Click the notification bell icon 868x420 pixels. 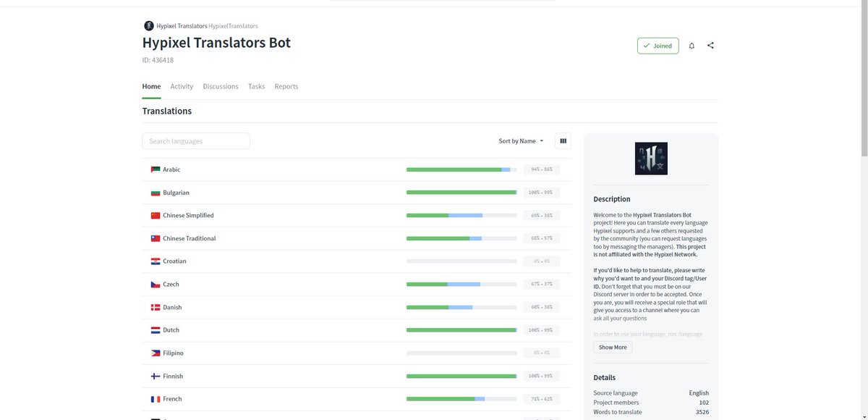[692, 46]
